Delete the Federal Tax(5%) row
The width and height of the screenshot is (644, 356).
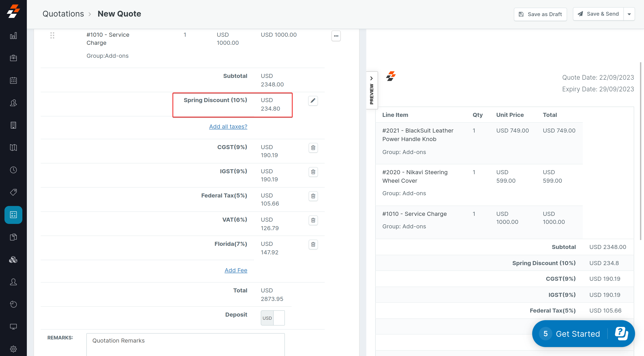pos(313,196)
